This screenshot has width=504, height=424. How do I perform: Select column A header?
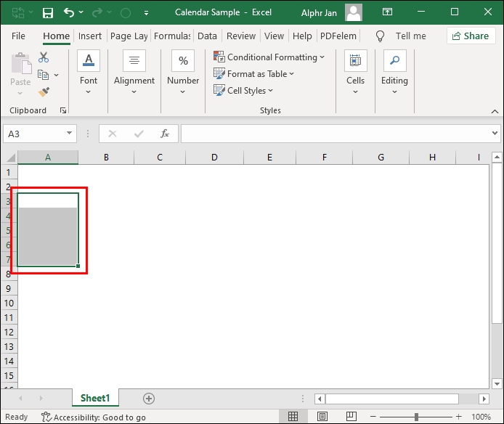point(48,158)
